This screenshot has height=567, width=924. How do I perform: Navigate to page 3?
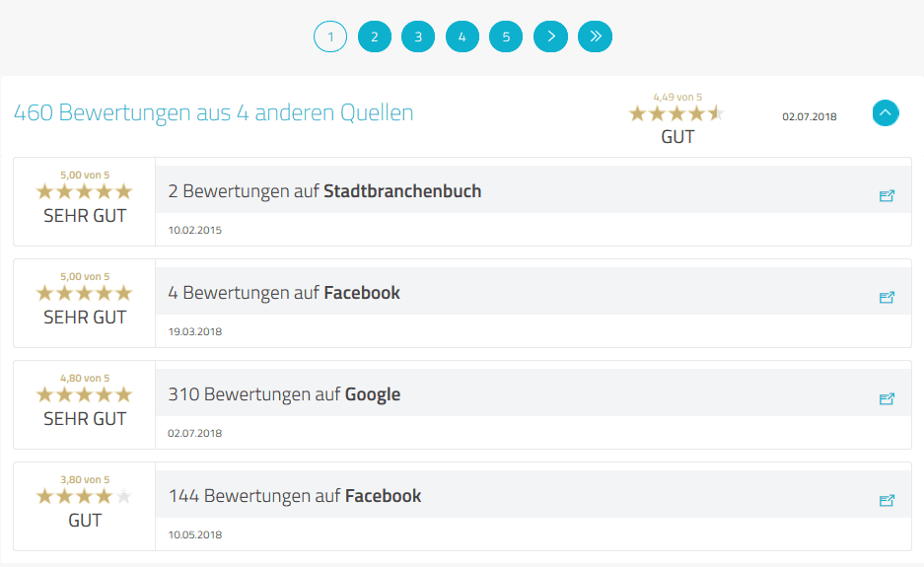coord(418,37)
